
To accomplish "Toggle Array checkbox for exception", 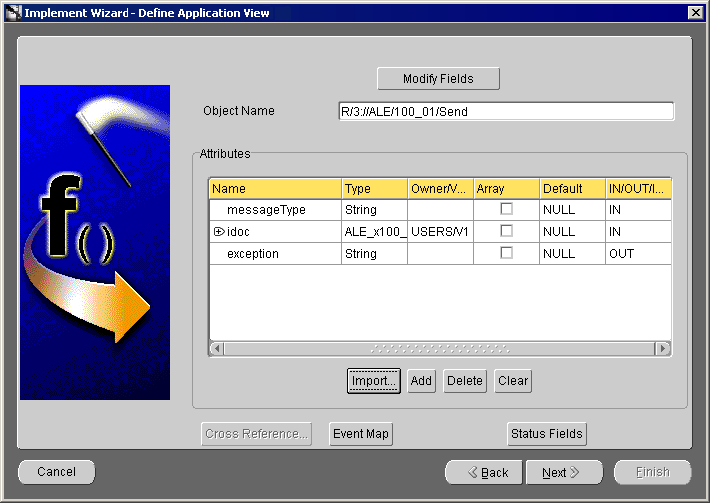I will click(506, 253).
